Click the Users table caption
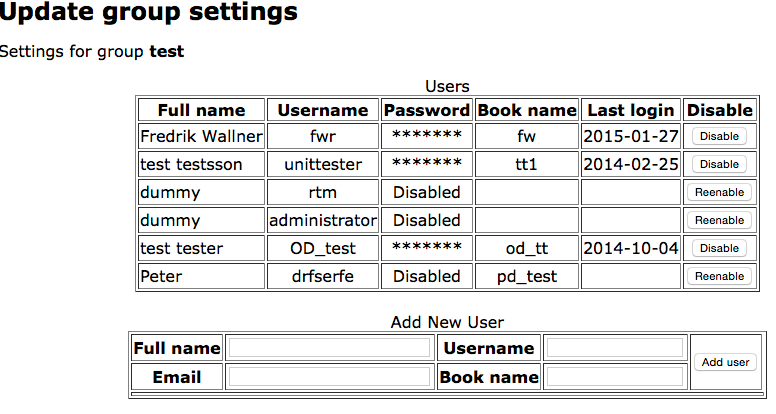776x414 pixels. (x=447, y=87)
